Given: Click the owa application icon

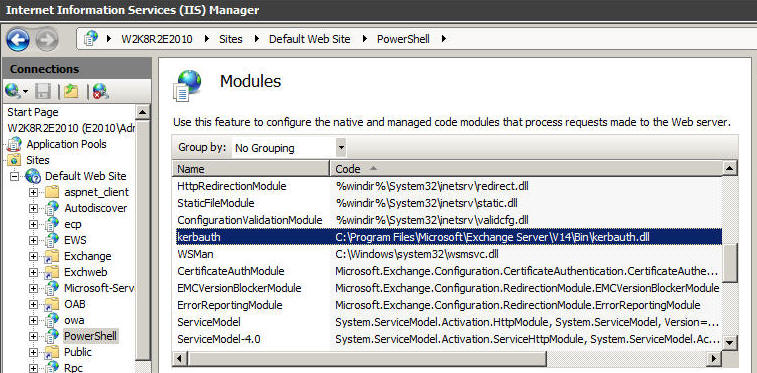Looking at the screenshot, I should pos(52,320).
